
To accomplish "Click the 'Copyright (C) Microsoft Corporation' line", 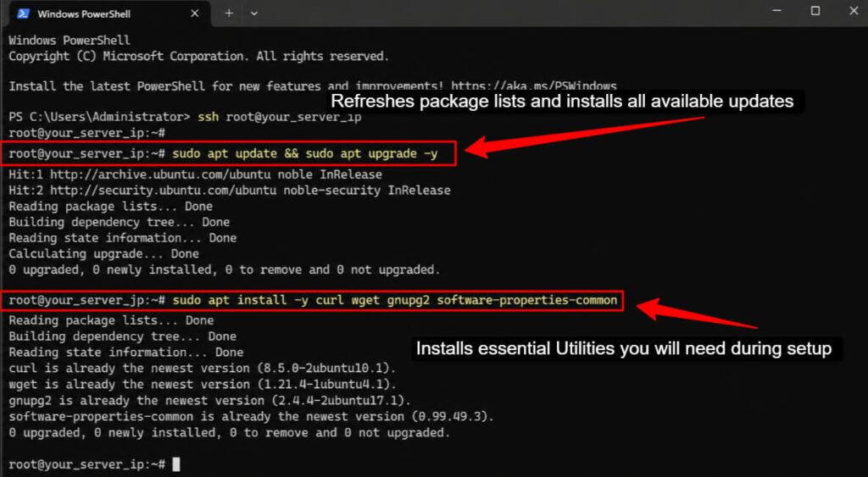I will pos(198,57).
